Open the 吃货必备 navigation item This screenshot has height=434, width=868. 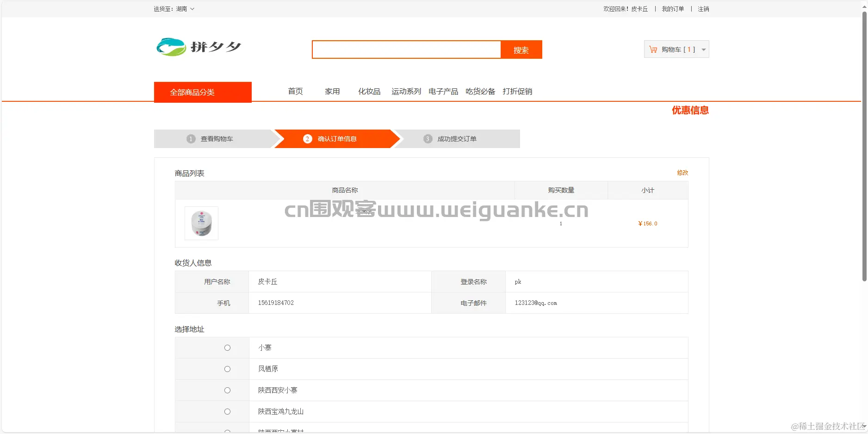[480, 91]
